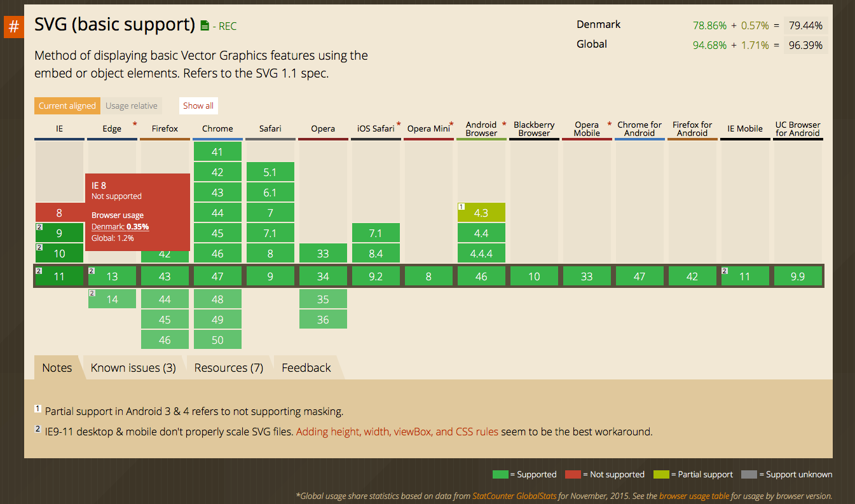Follow the Adding height, width, viewBox link
The image size is (855, 504).
coord(397,432)
